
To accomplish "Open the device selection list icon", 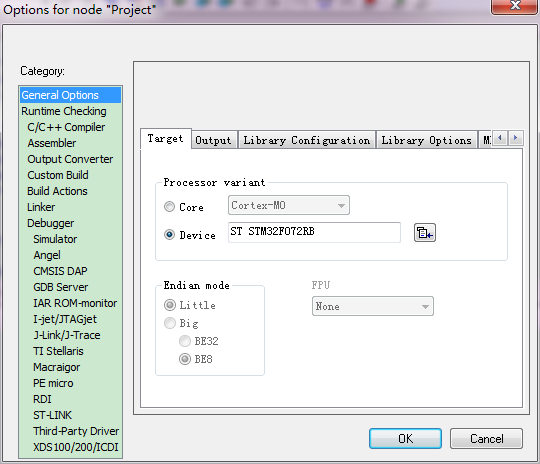I will coord(425,233).
